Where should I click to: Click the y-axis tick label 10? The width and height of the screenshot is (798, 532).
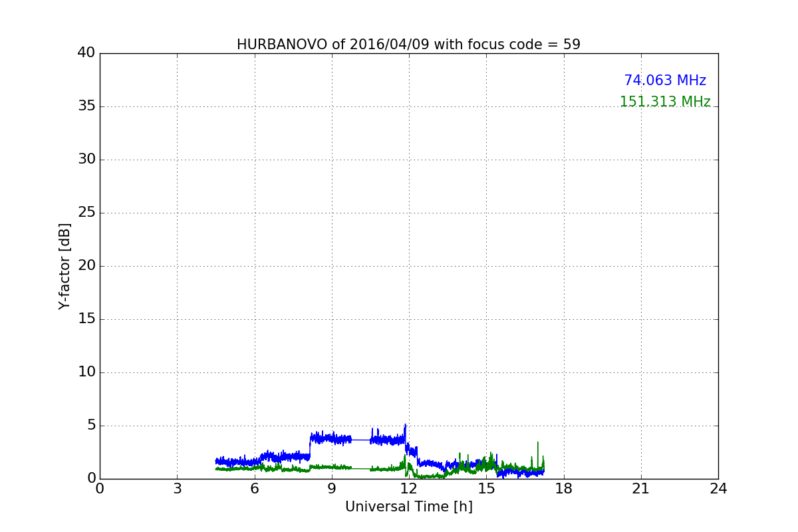[x=86, y=372]
